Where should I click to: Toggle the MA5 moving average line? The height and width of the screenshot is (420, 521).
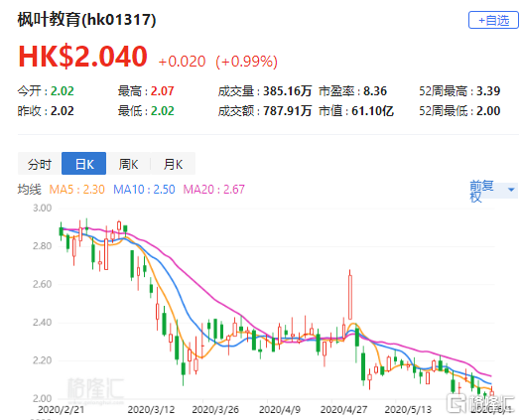pos(76,190)
